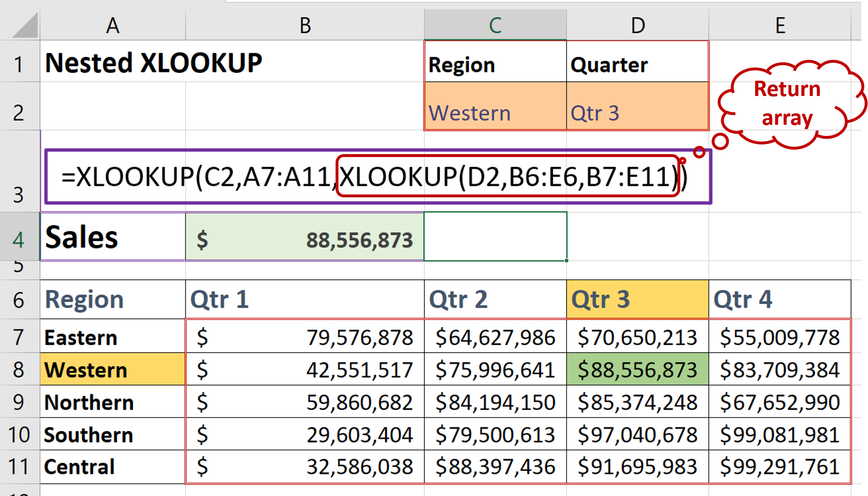The height and width of the screenshot is (496, 868).
Task: Select row 11 header
Action: (20, 467)
